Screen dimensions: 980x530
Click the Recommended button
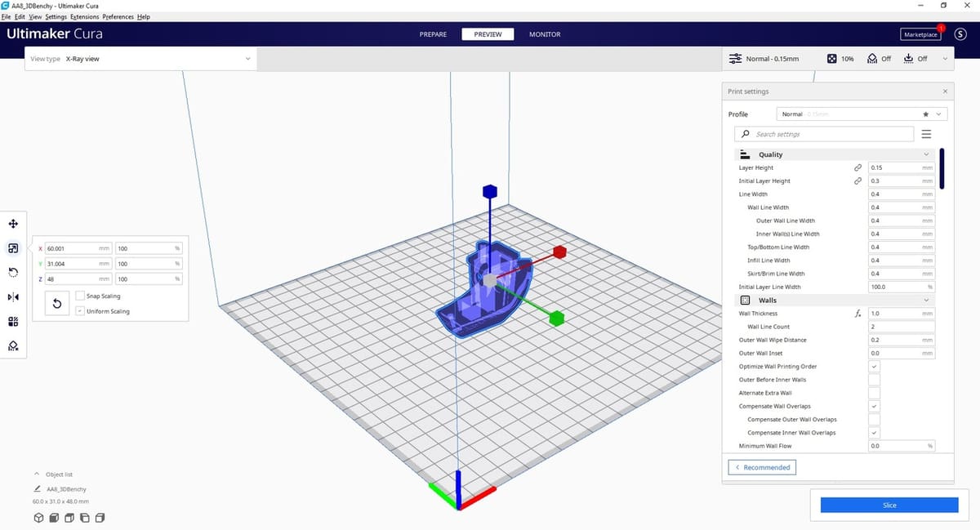coord(762,467)
